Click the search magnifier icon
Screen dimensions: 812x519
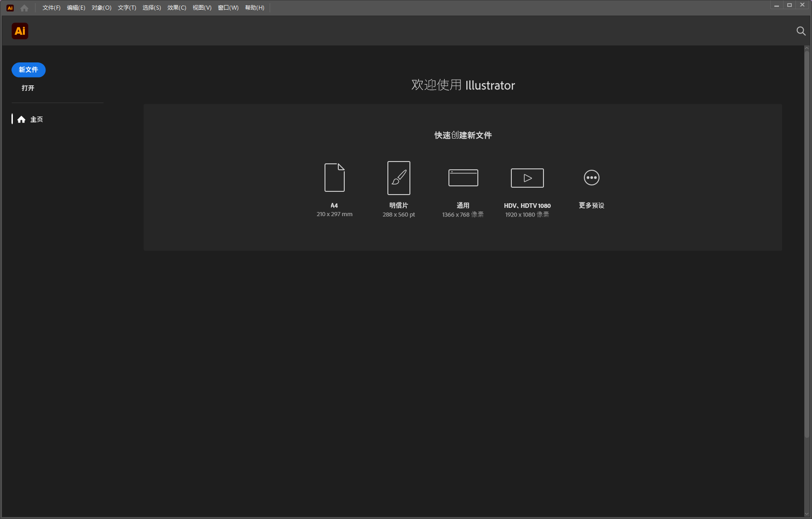[801, 31]
